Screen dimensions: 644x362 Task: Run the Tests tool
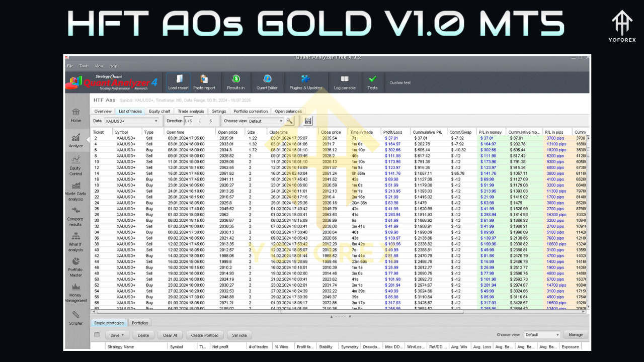click(x=372, y=82)
